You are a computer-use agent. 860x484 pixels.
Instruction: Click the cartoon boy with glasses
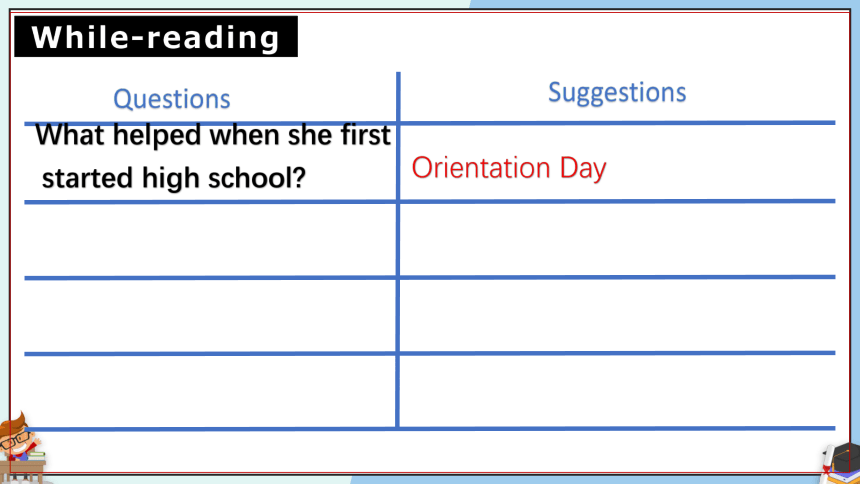tap(18, 438)
